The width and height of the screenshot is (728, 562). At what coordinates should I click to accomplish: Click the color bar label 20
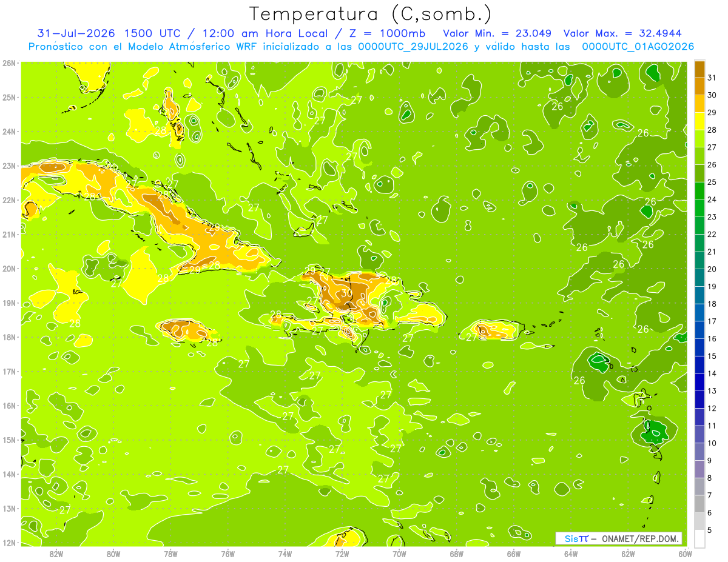coord(712,269)
